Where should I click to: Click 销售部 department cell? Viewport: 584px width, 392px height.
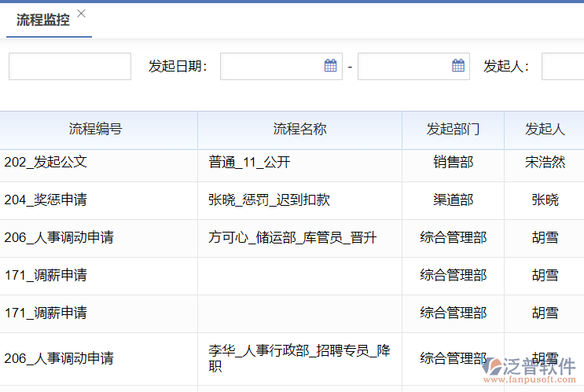point(453,163)
